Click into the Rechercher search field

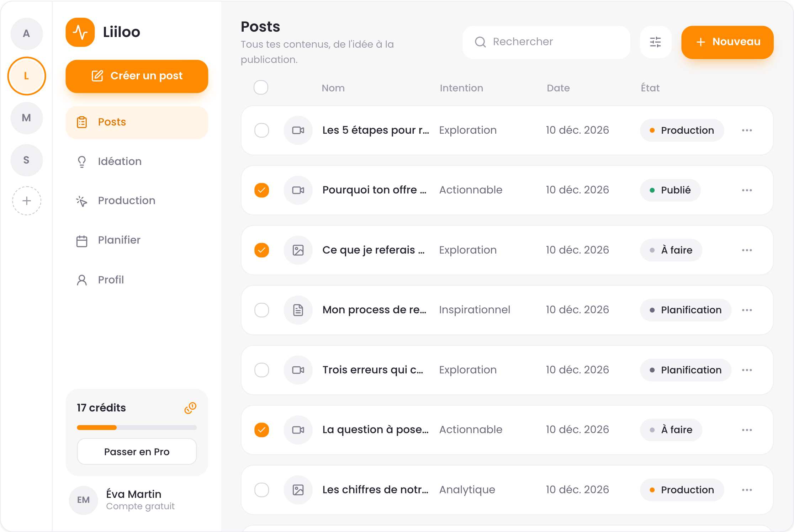(x=546, y=42)
